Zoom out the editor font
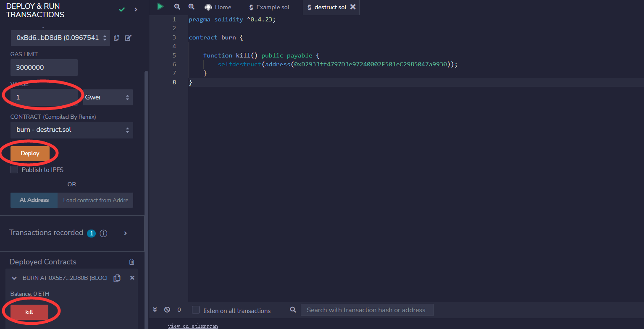 point(177,7)
